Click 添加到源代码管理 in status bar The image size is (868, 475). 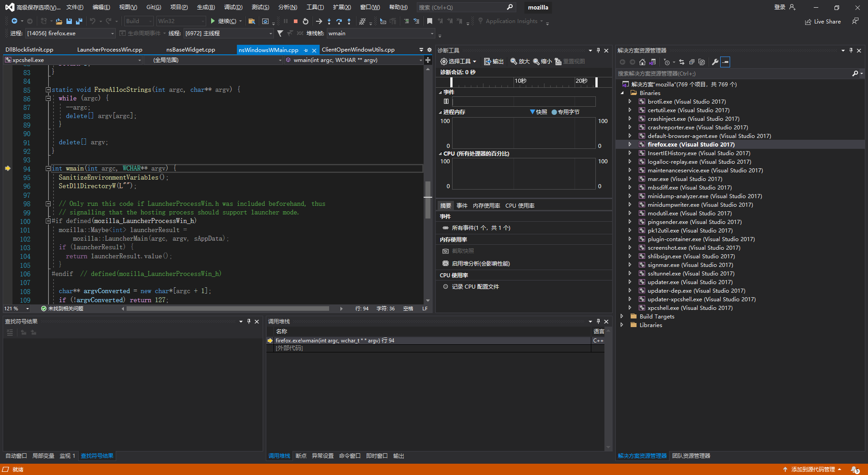(x=812, y=470)
